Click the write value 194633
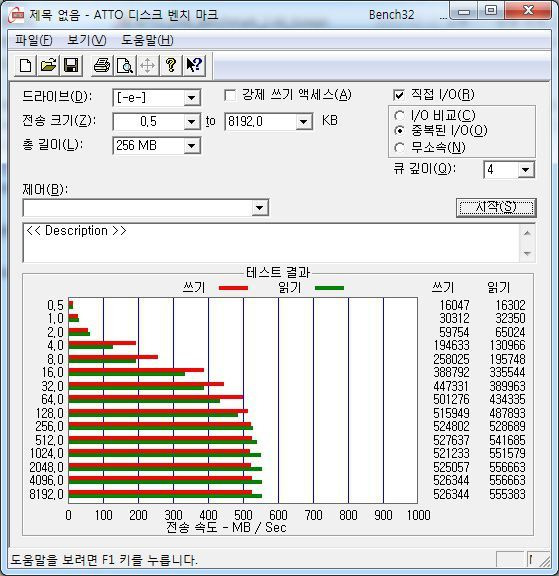This screenshot has width=559, height=576. [451, 345]
